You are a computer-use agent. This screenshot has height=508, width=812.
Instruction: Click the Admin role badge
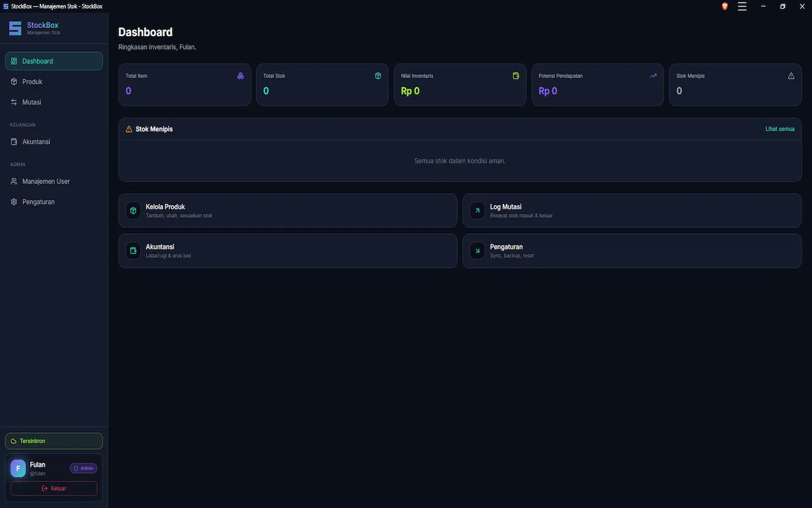84,468
